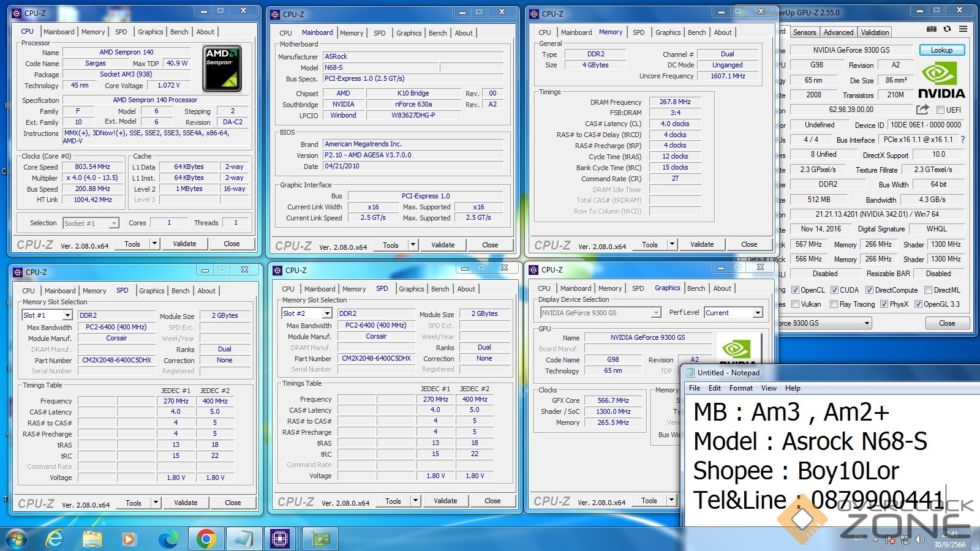This screenshot has width=980, height=551.
Task: Open the Format menu in Notepad
Action: 741,388
